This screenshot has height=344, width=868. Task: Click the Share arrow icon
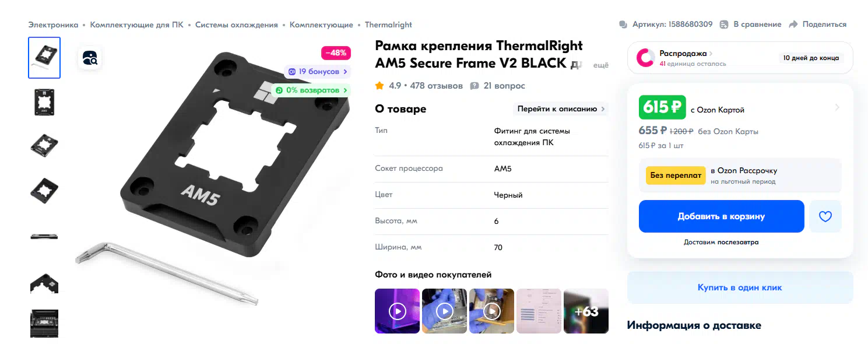793,24
